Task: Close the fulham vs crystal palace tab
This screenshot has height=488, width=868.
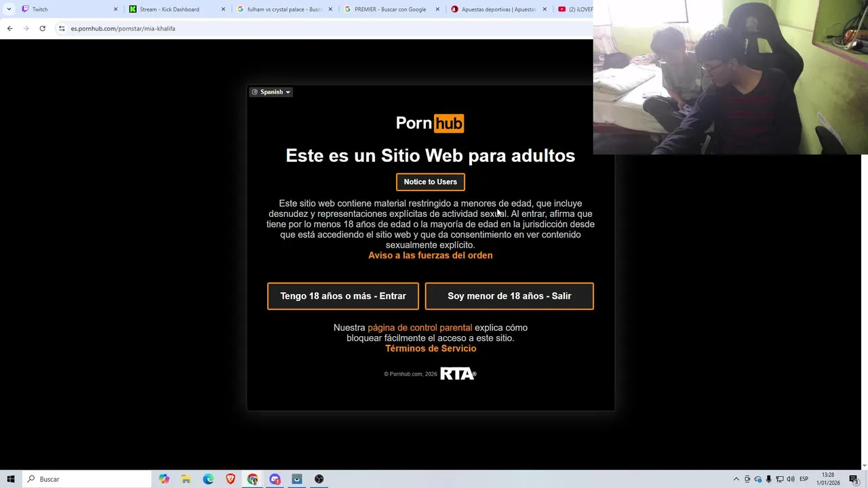Action: point(330,9)
